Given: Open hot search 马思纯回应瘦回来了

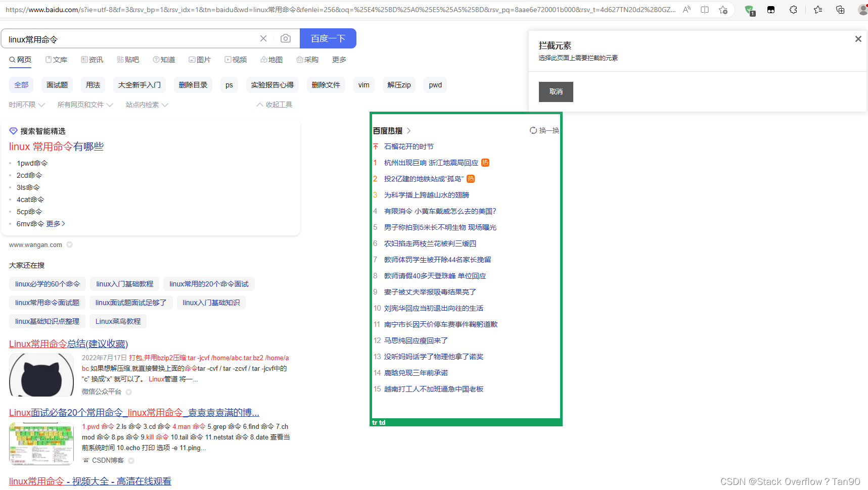Looking at the screenshot, I should pos(416,340).
